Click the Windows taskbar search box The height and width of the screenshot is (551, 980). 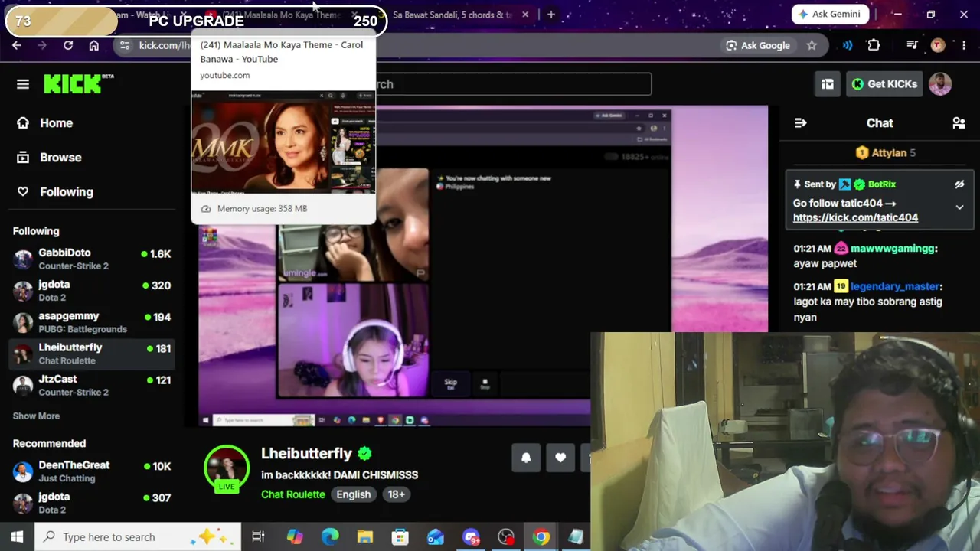pyautogui.click(x=138, y=537)
